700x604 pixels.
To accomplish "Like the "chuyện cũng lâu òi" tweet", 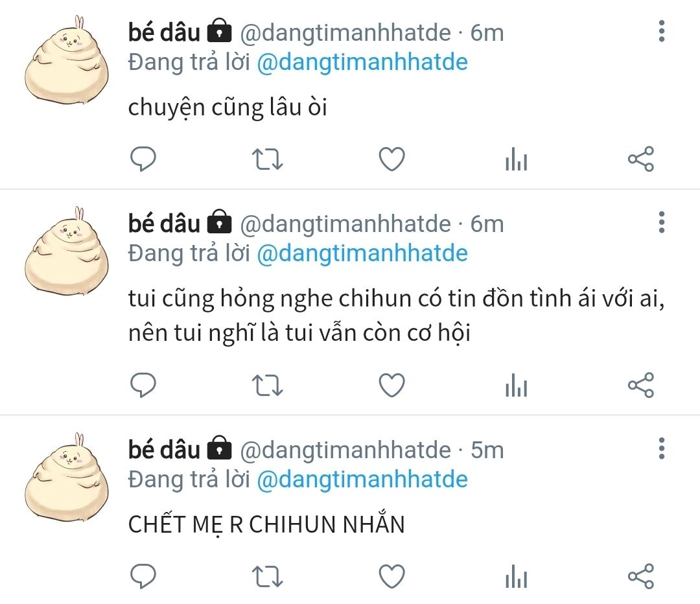I will (391, 159).
